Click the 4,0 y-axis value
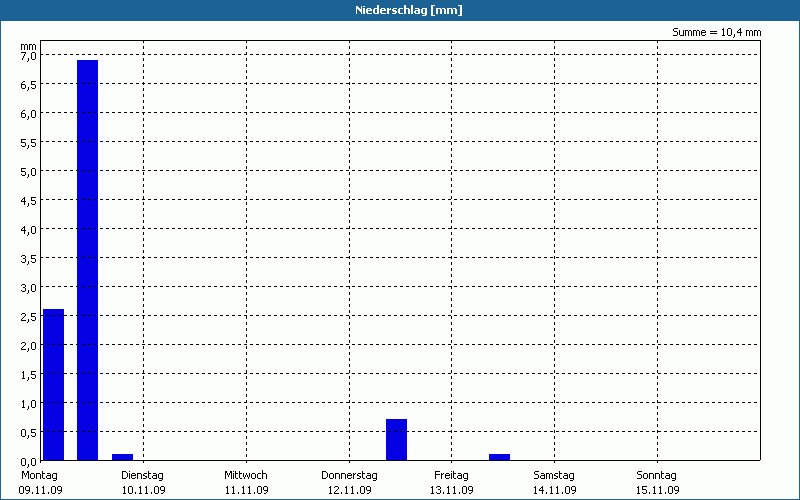 pyautogui.click(x=29, y=230)
